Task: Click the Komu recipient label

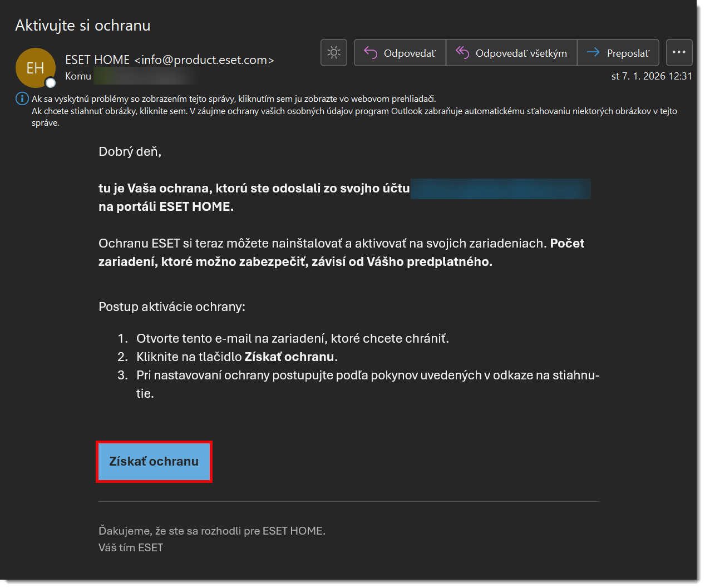Action: tap(78, 76)
